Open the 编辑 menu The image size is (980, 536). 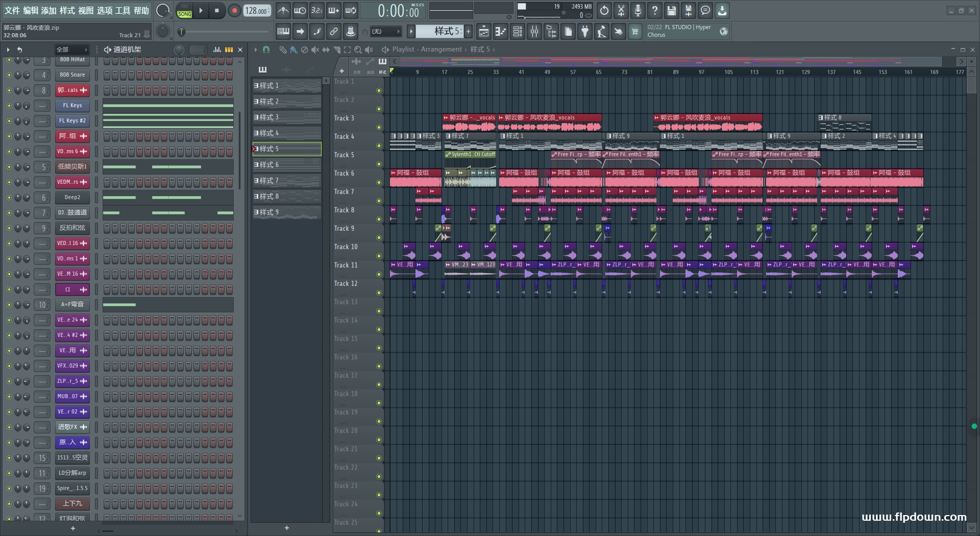(31, 10)
